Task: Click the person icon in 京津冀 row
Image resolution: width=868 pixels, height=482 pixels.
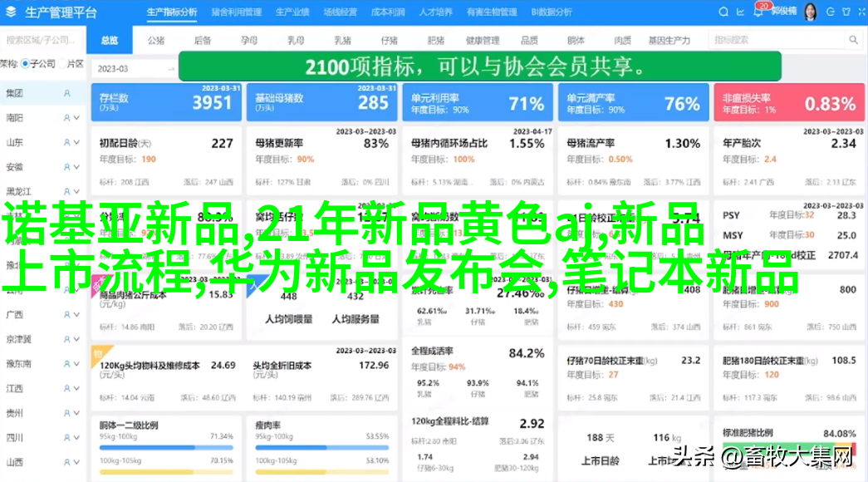Action: point(67,339)
